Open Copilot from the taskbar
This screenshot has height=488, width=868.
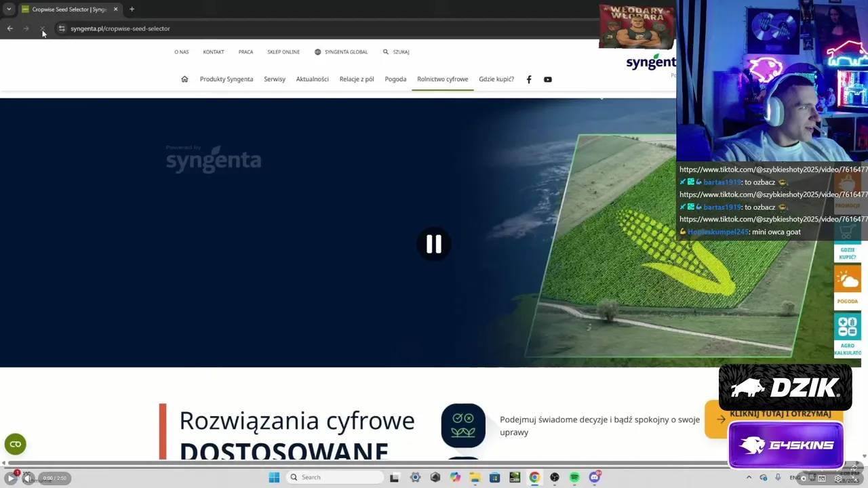pyautogui.click(x=455, y=477)
